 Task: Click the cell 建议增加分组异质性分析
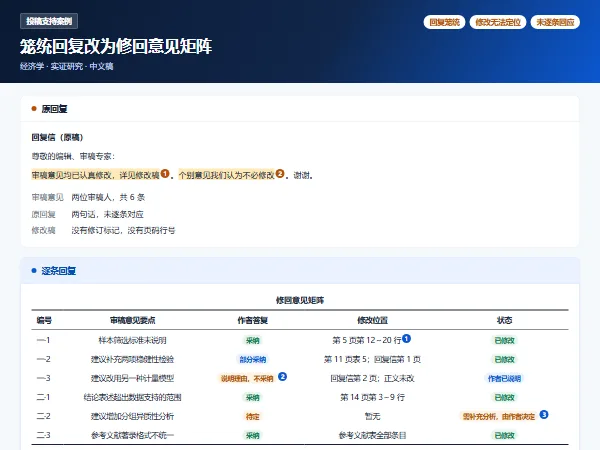pyautogui.click(x=132, y=416)
